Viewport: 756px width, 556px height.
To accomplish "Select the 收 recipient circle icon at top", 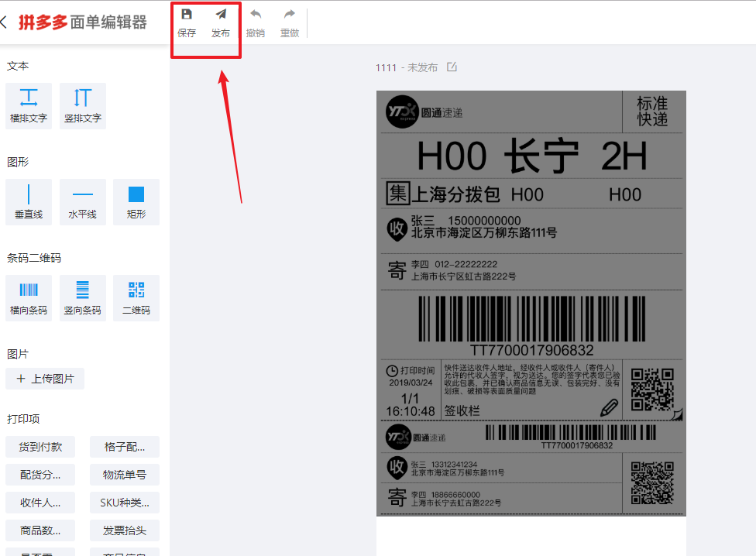I will pos(397,229).
